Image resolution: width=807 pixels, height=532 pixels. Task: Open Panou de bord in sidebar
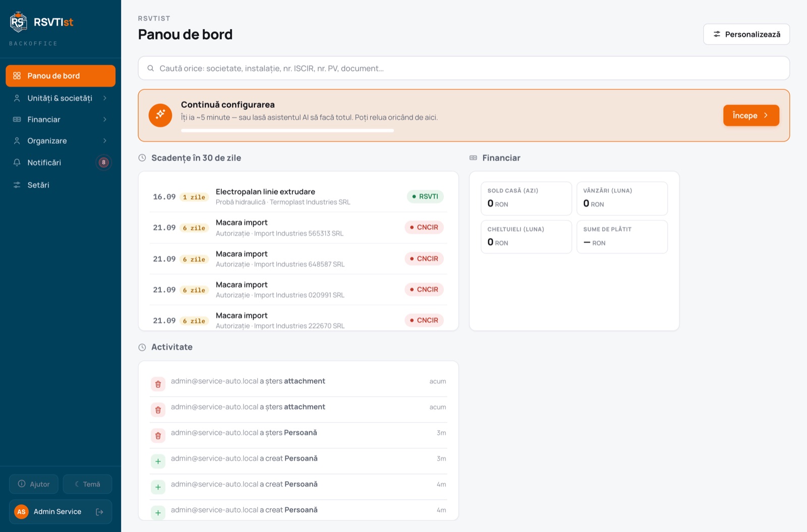pos(61,76)
